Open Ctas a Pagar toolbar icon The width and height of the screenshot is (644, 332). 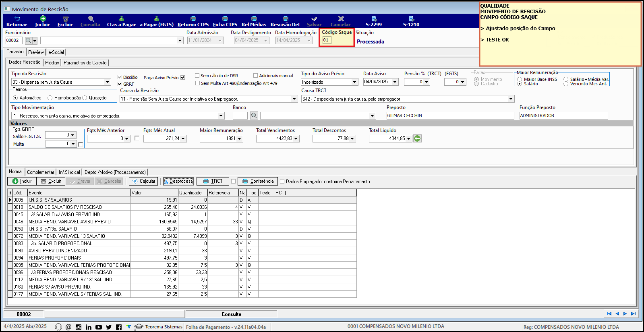point(121,19)
